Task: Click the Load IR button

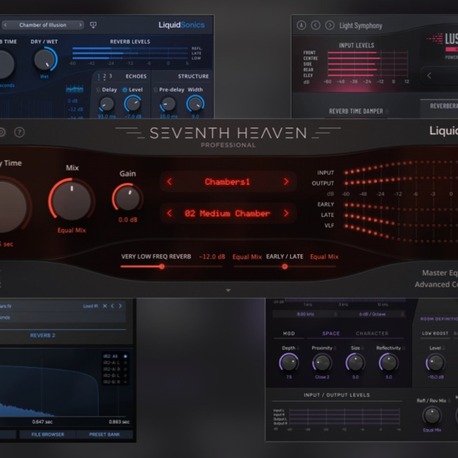Action: click(x=90, y=306)
